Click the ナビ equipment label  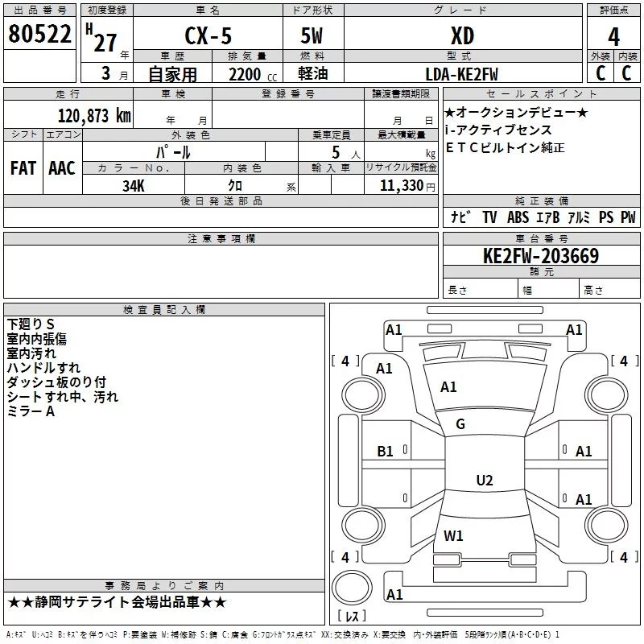[460, 217]
